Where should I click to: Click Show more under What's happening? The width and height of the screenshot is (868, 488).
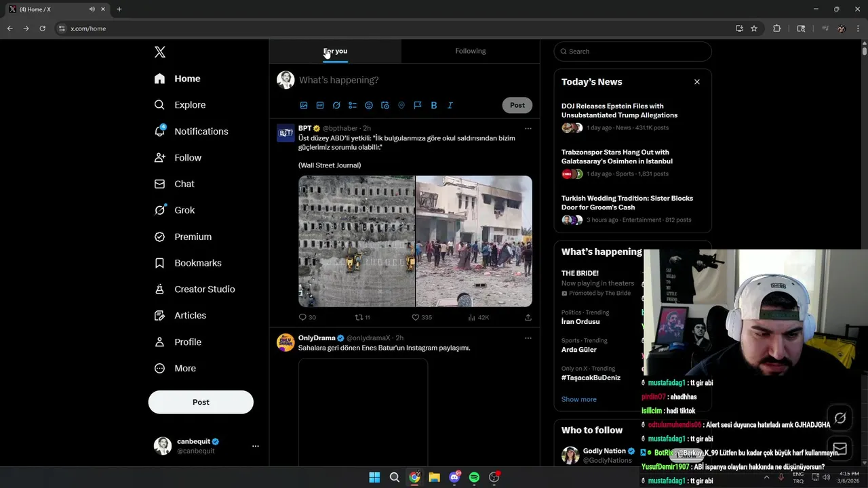click(x=579, y=399)
